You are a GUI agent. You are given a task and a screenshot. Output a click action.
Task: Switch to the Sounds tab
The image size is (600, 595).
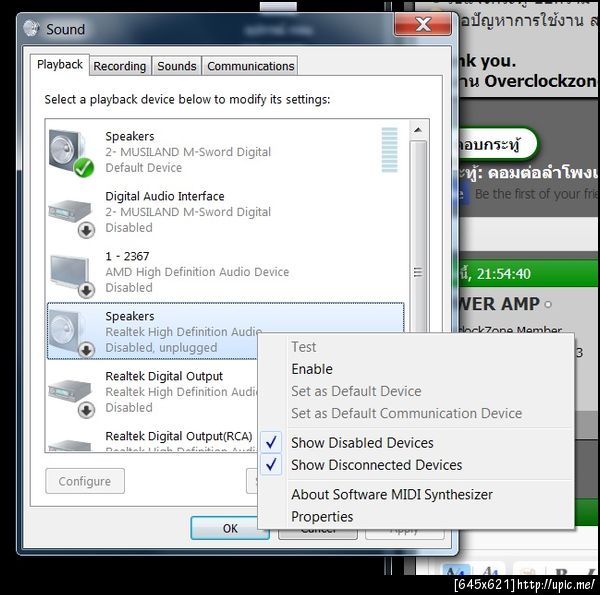point(177,66)
